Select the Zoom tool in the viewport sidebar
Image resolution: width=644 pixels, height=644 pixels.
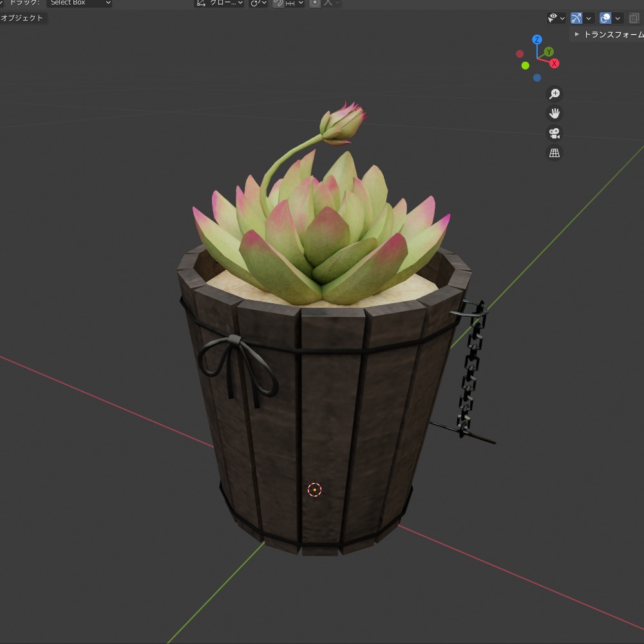(554, 94)
